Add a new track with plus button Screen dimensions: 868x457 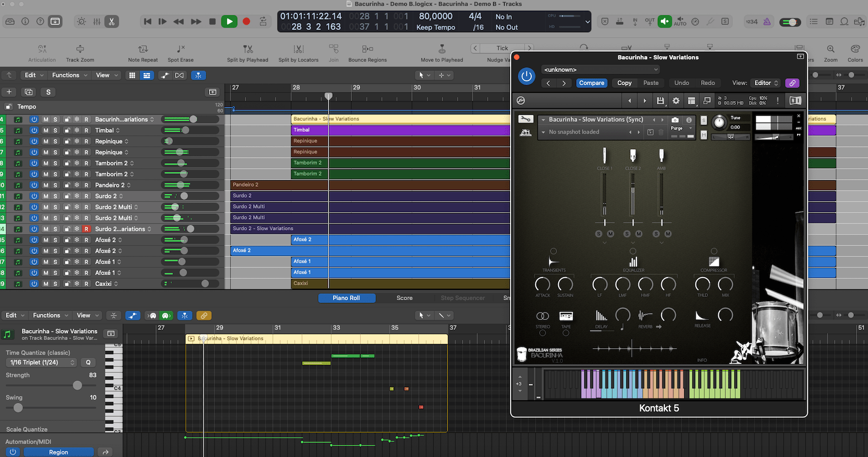pyautogui.click(x=9, y=92)
